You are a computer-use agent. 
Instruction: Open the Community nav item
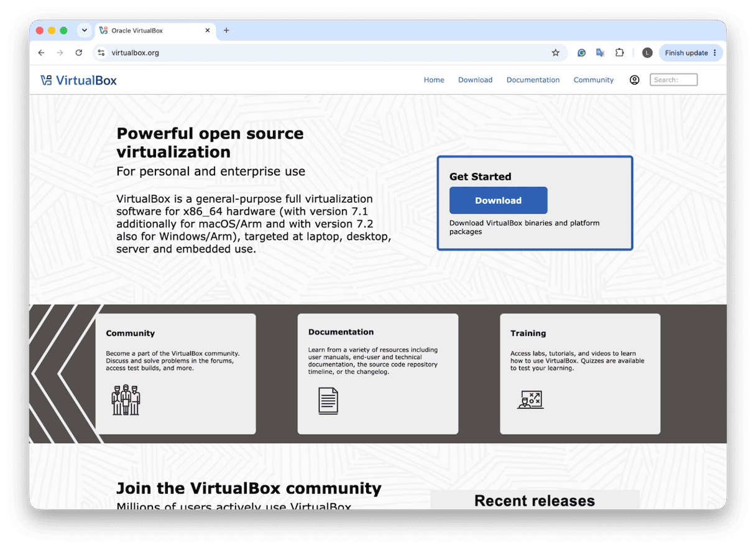tap(593, 80)
